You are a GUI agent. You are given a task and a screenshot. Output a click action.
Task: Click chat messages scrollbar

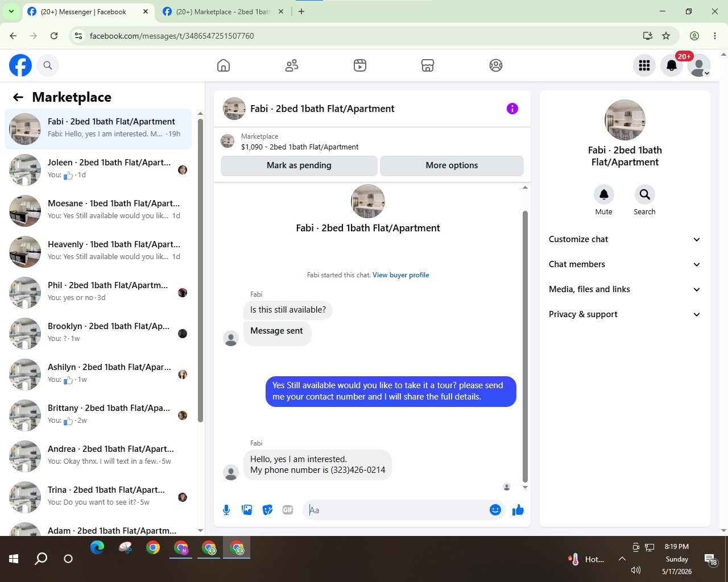pyautogui.click(x=525, y=347)
